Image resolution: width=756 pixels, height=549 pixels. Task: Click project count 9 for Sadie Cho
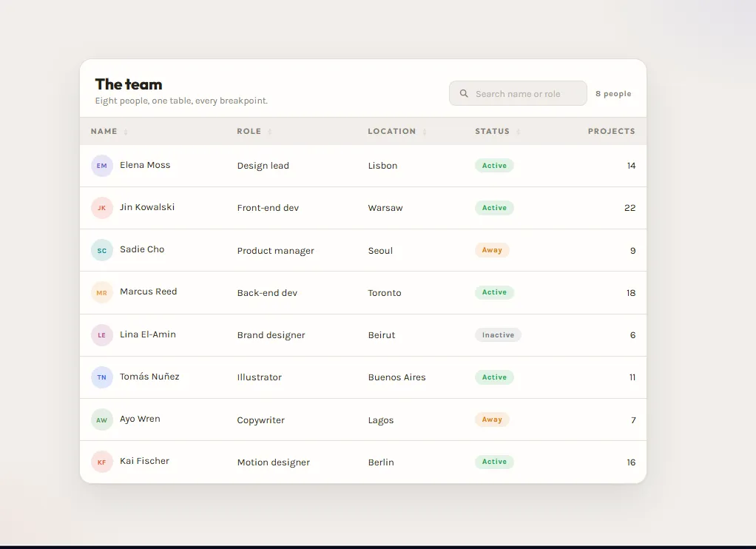click(x=632, y=250)
